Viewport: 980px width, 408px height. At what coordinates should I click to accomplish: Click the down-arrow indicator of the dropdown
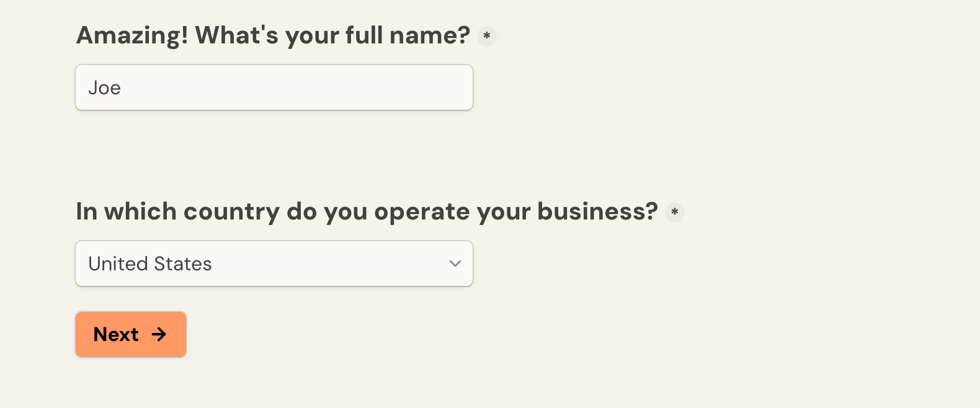455,264
